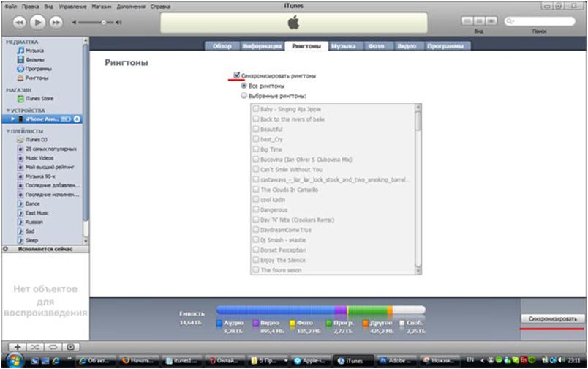Collapse the ПЛЕЙЛИСТЫ section
Image resolution: width=588 pixels, height=369 pixels.
point(7,131)
